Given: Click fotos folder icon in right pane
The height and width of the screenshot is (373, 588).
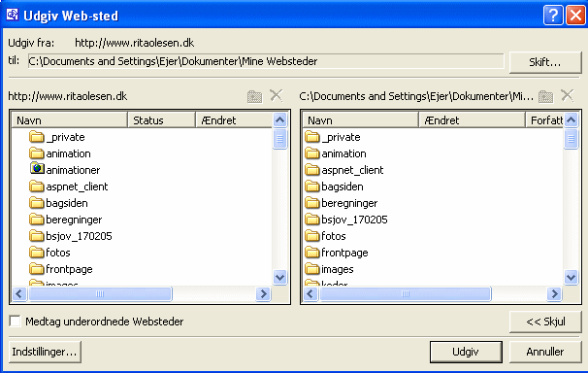Looking at the screenshot, I should (312, 236).
